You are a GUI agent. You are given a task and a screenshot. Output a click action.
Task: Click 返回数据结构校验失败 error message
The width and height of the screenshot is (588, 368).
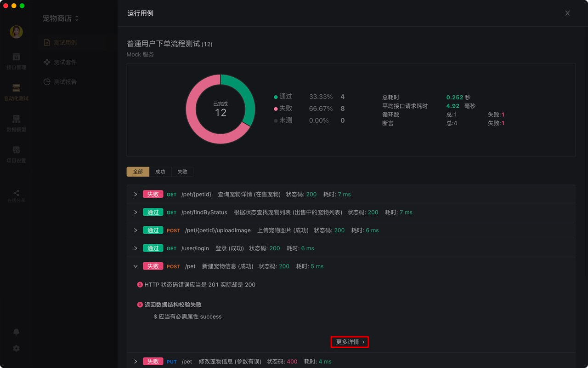click(x=173, y=305)
